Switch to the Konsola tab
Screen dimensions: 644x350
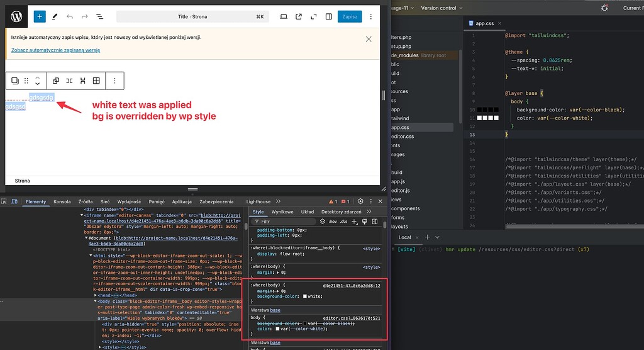(62, 201)
